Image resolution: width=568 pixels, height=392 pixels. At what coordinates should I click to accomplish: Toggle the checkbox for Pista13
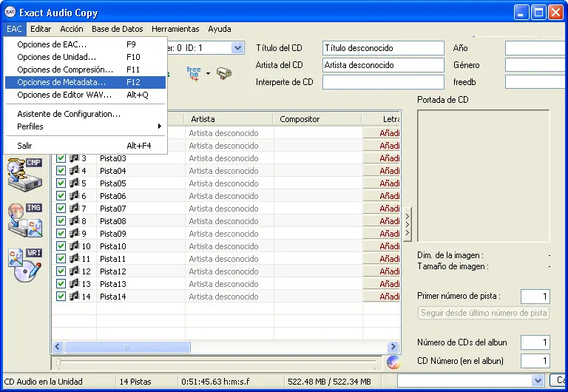(61, 284)
